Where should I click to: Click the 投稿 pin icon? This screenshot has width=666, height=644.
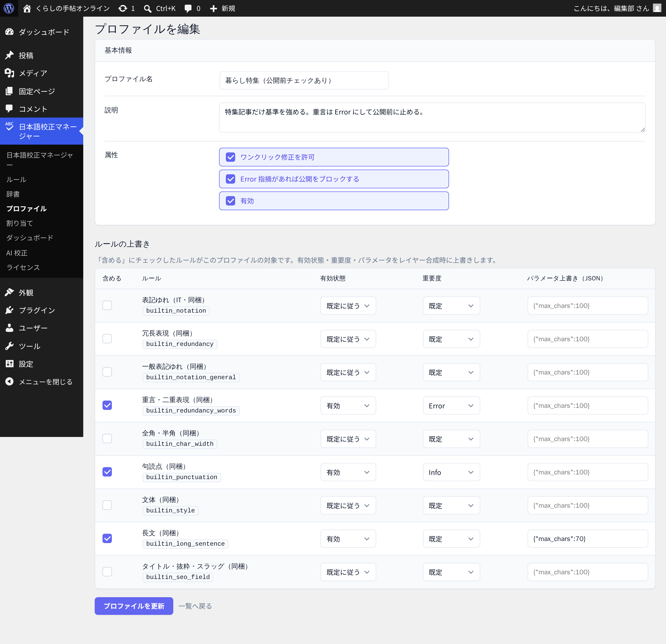point(10,55)
